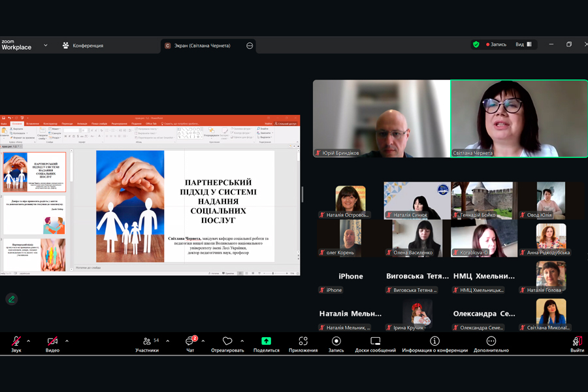
Task: Turn on camera with Видео button
Action: [x=52, y=344]
